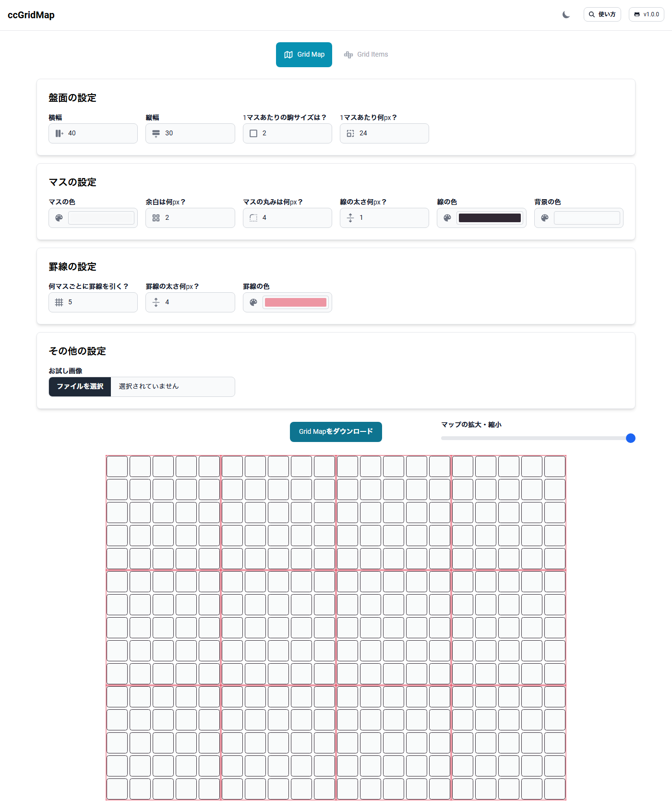
Task: Click the rows icon in 縦幅 field
Action: [156, 133]
